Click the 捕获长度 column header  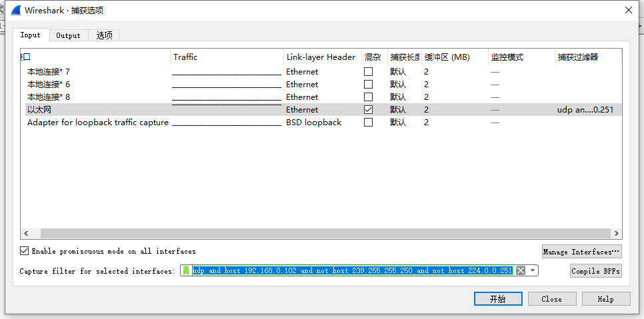tap(405, 57)
